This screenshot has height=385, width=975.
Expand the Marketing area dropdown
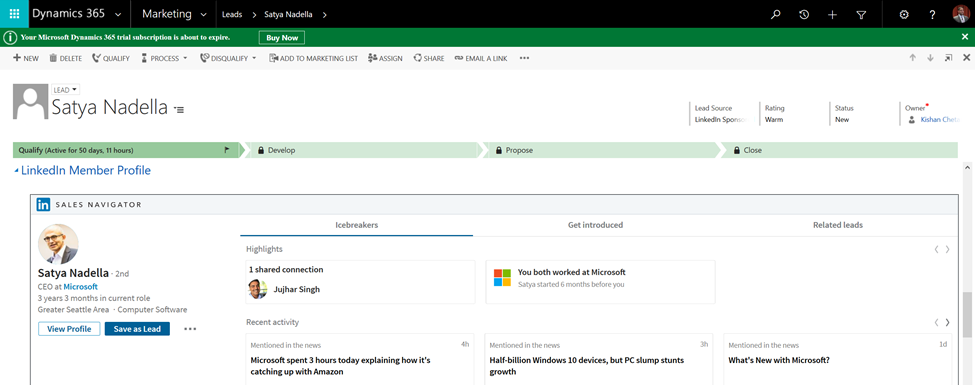(x=204, y=14)
